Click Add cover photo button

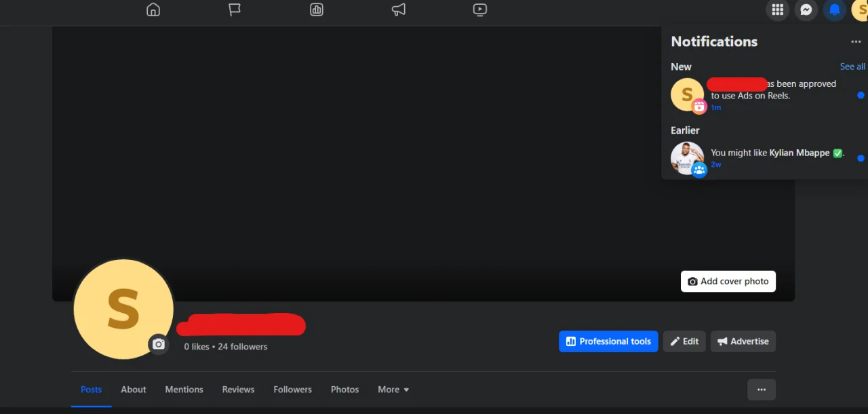(x=728, y=281)
